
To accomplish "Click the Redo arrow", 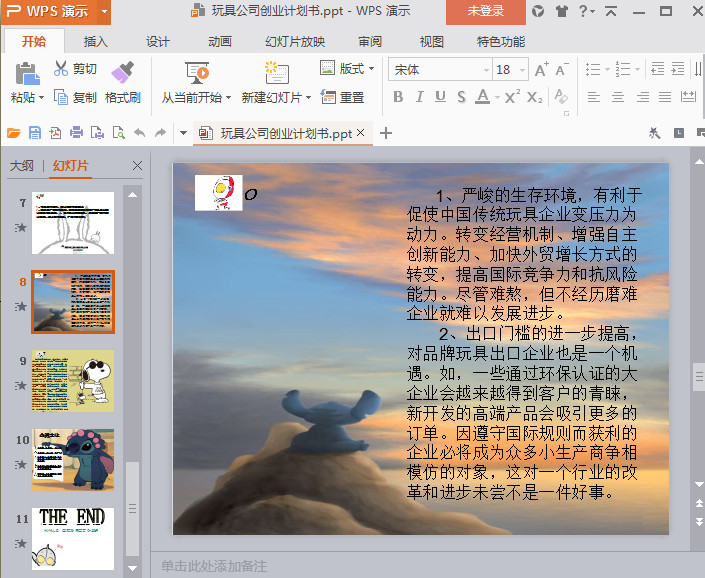I will [x=161, y=133].
